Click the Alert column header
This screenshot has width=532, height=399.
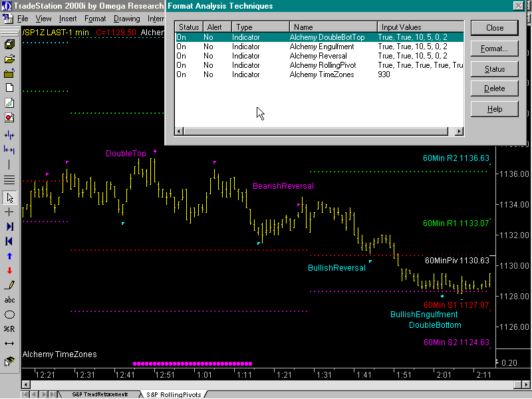pyautogui.click(x=217, y=27)
